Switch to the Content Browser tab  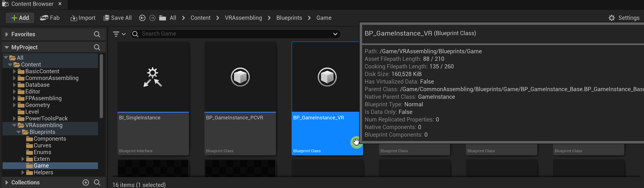coord(32,4)
